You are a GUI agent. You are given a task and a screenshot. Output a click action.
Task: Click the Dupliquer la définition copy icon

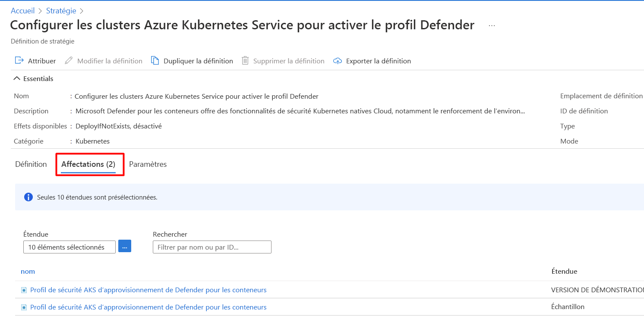click(155, 60)
